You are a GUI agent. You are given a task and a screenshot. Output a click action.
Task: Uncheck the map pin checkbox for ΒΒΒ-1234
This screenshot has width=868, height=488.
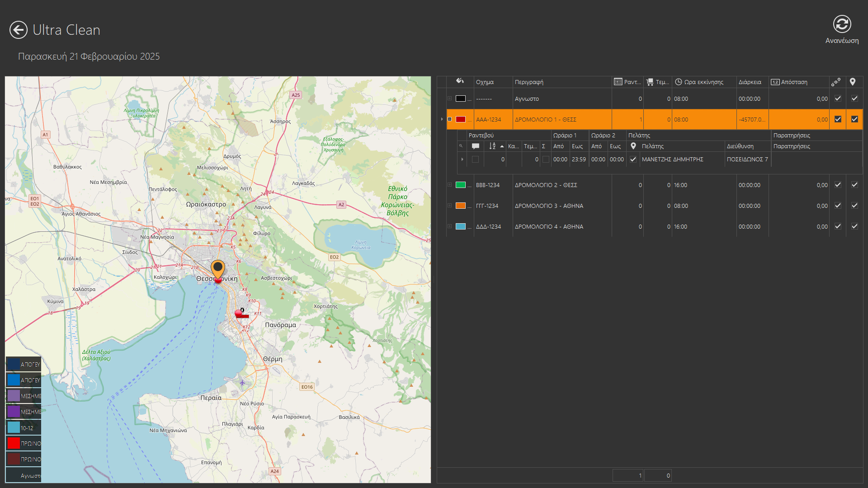[854, 185]
